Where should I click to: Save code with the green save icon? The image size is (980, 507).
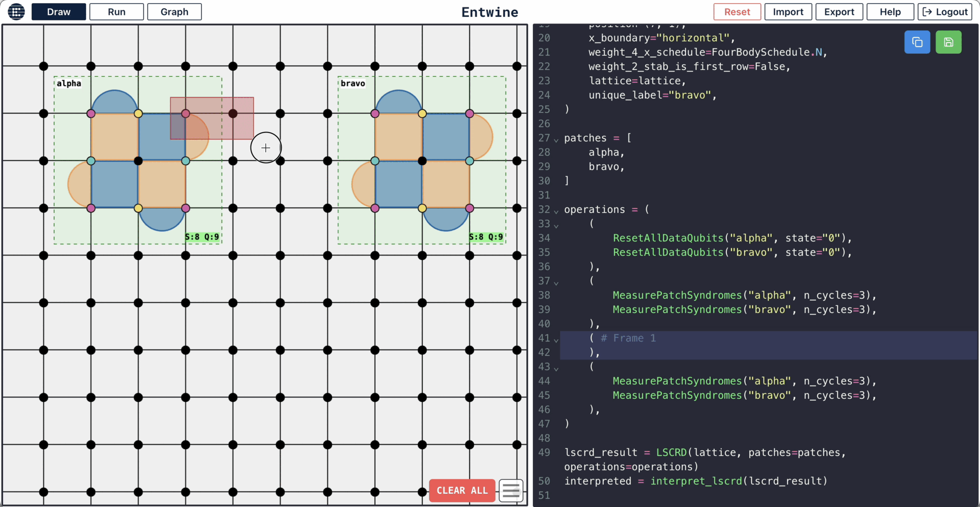[948, 42]
